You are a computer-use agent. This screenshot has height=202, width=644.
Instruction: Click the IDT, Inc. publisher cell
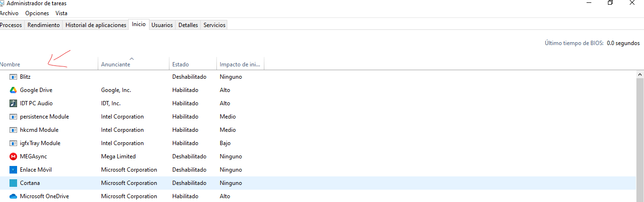pyautogui.click(x=111, y=103)
